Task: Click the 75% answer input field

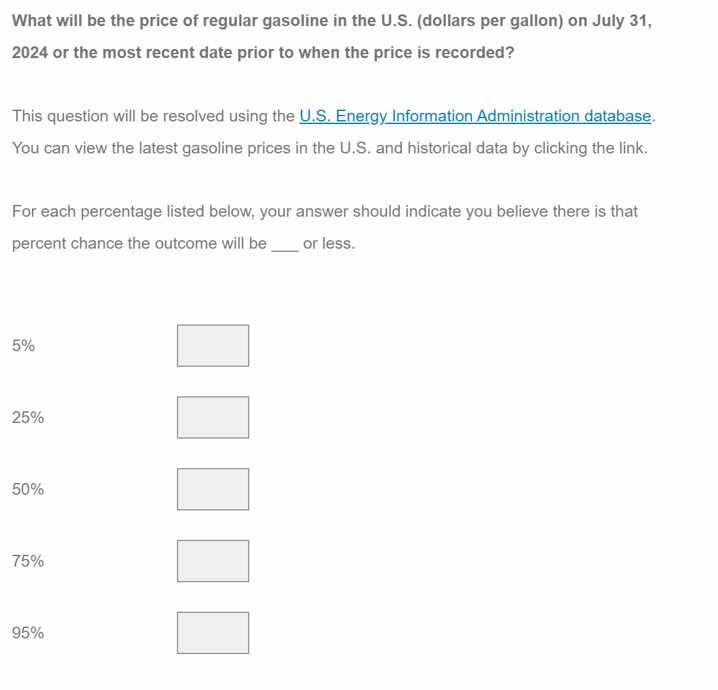Action: 213,561
